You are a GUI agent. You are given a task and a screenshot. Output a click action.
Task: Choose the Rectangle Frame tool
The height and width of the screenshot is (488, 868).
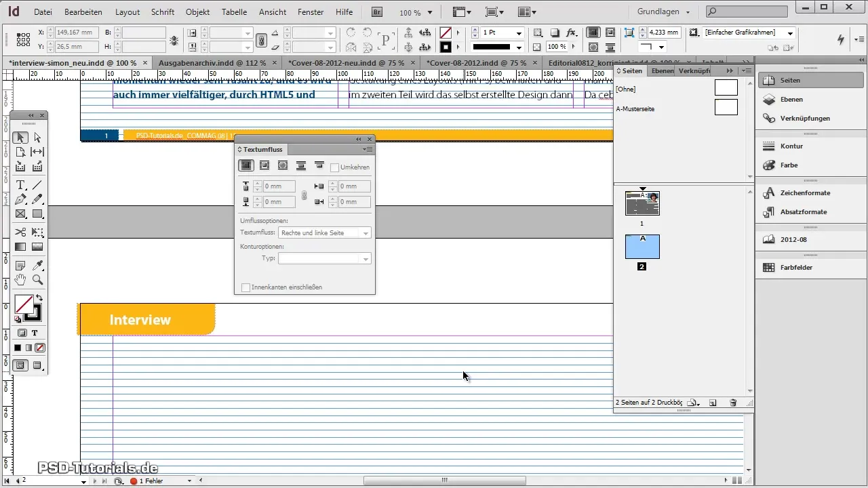click(20, 213)
